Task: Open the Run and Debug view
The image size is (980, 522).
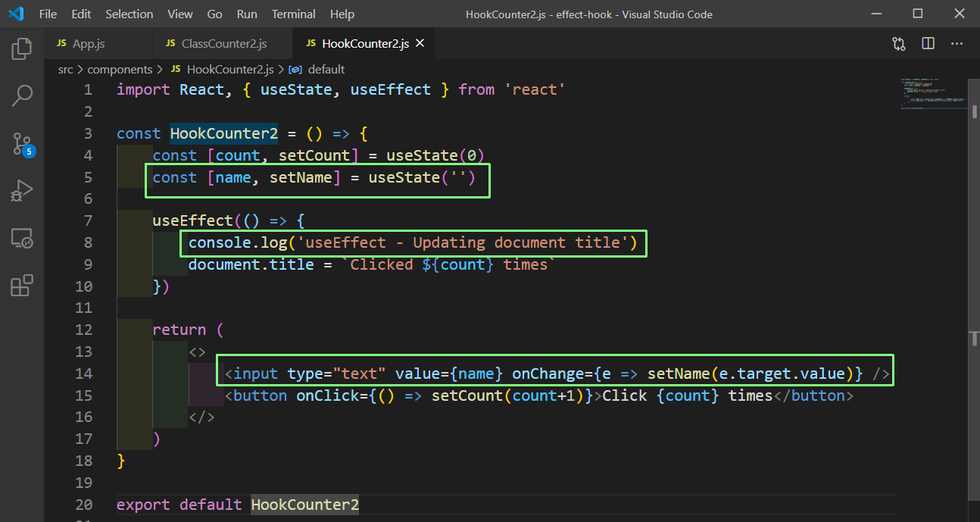Action: pos(22,191)
